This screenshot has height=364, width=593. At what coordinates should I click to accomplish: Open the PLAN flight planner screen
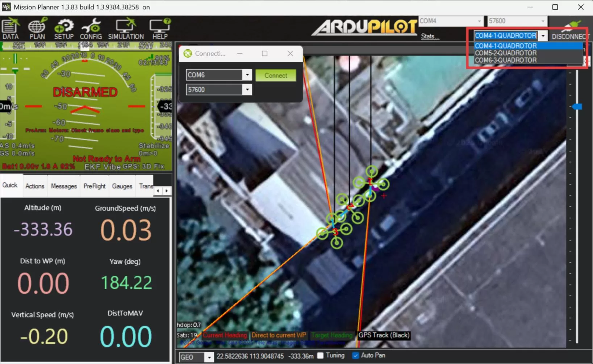[37, 29]
